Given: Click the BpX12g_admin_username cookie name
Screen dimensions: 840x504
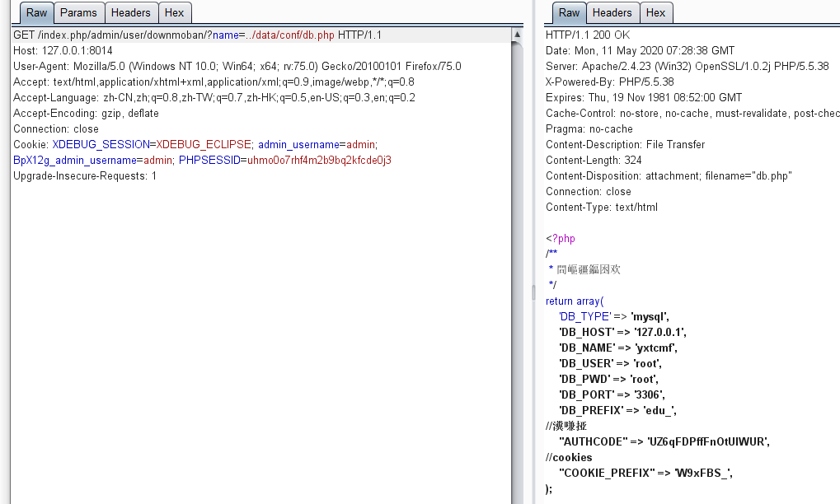Looking at the screenshot, I should click(x=74, y=161).
